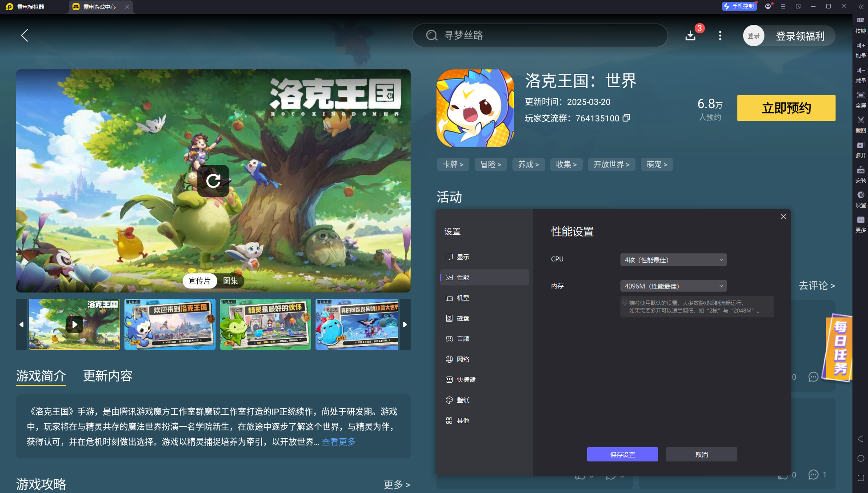Open multi-instance 多开 sidebar icon
This screenshot has height=493, width=868.
coord(860,150)
